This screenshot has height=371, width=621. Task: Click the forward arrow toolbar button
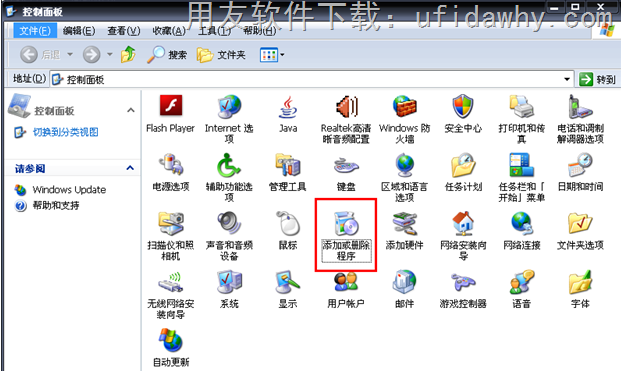(91, 55)
